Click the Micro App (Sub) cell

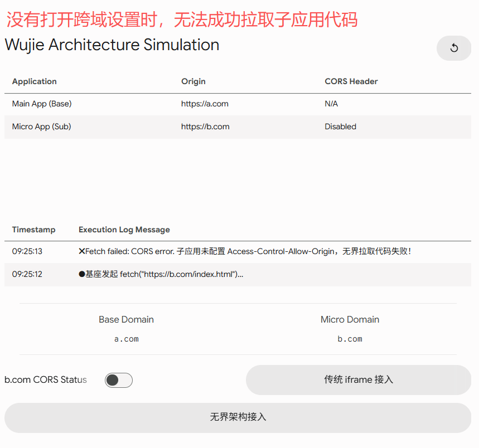coord(42,126)
